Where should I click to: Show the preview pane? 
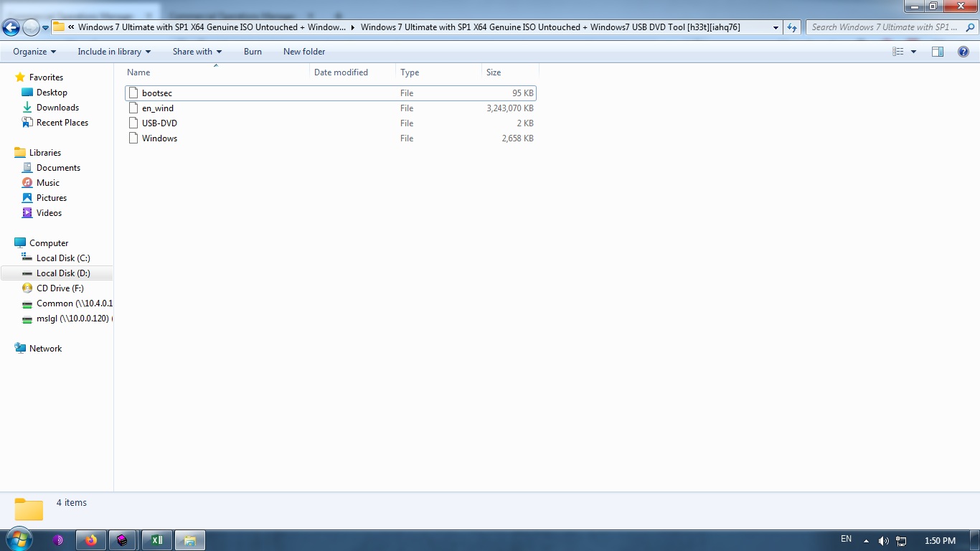pos(938,52)
